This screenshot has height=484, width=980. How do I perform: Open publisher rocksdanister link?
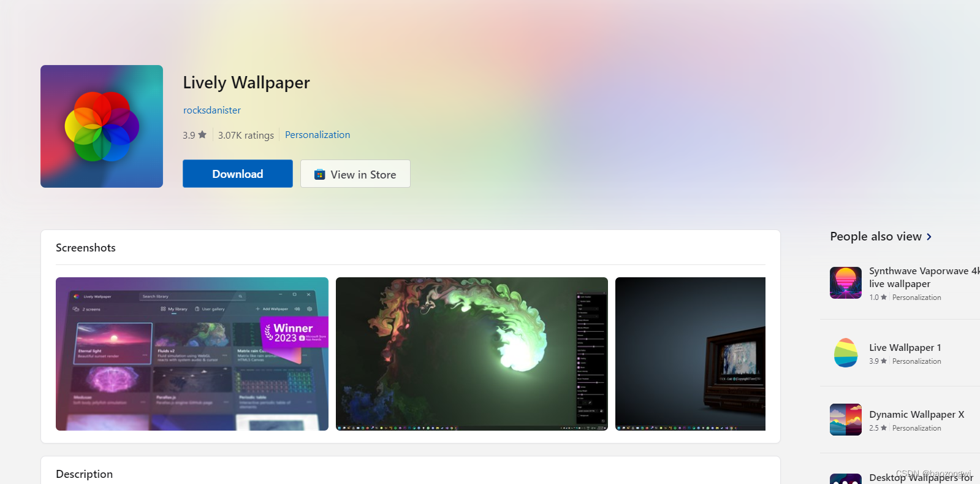212,110
